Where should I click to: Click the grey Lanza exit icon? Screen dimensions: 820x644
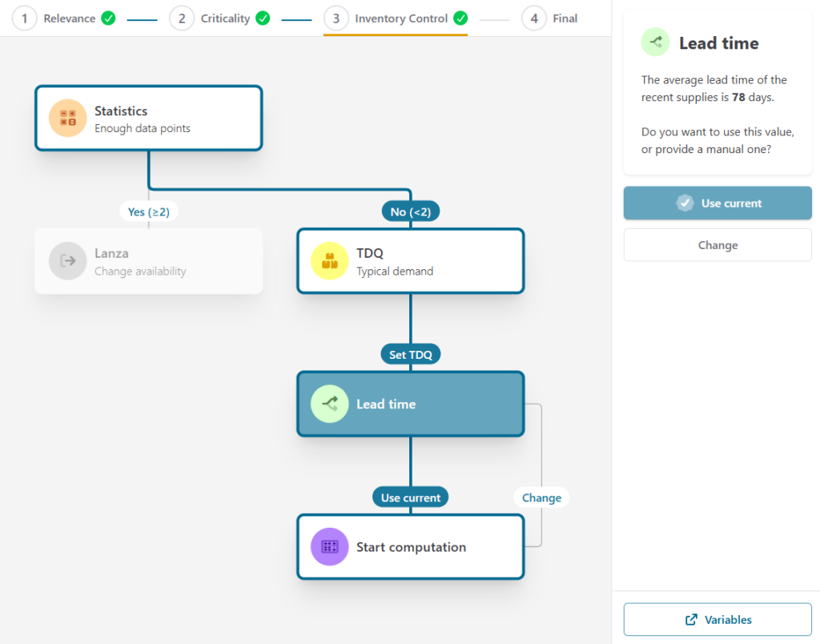point(68,261)
